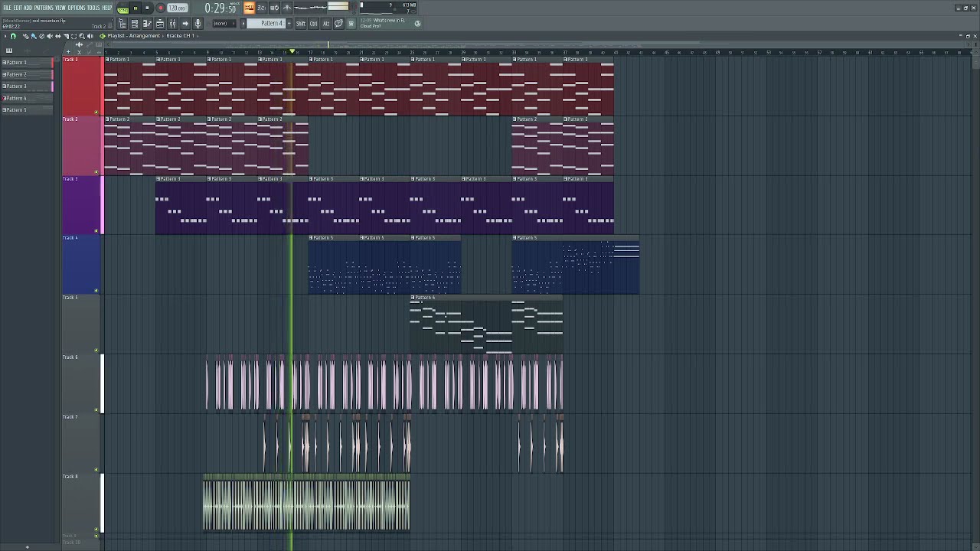
Task: Click the Record button
Action: [x=160, y=8]
